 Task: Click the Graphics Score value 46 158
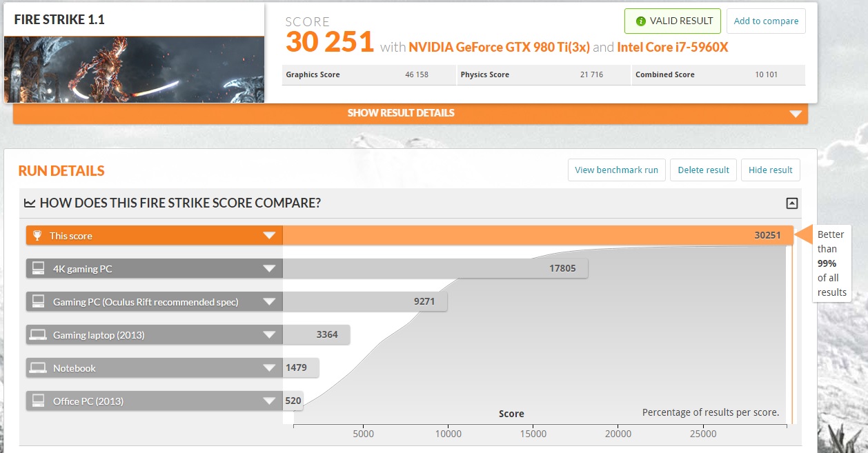tap(417, 74)
